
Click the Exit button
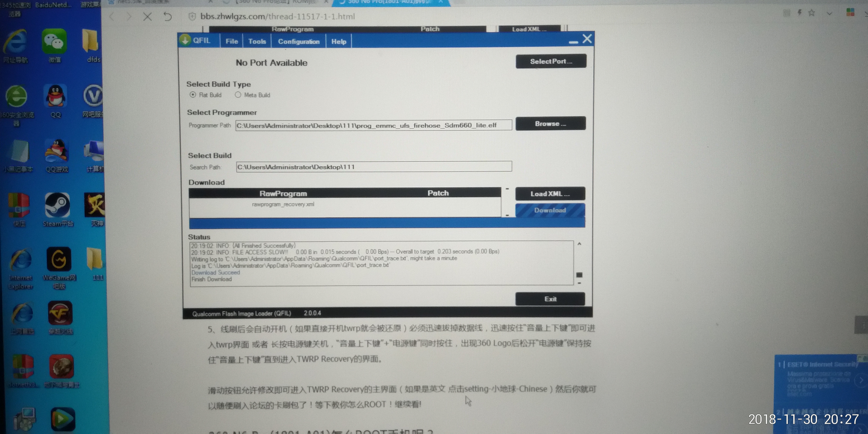(550, 299)
